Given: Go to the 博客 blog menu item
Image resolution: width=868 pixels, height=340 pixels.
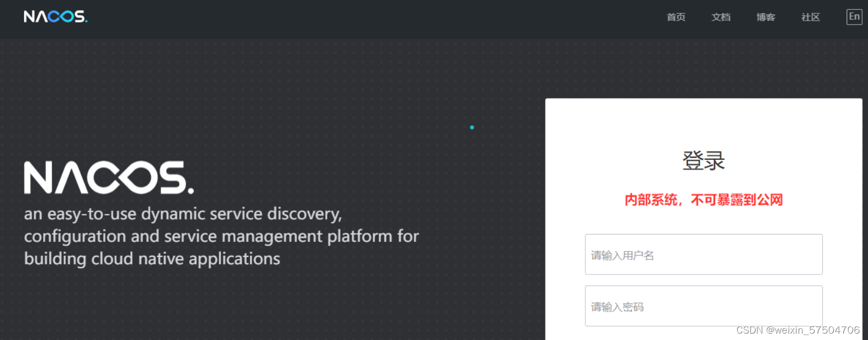Looking at the screenshot, I should tap(766, 17).
